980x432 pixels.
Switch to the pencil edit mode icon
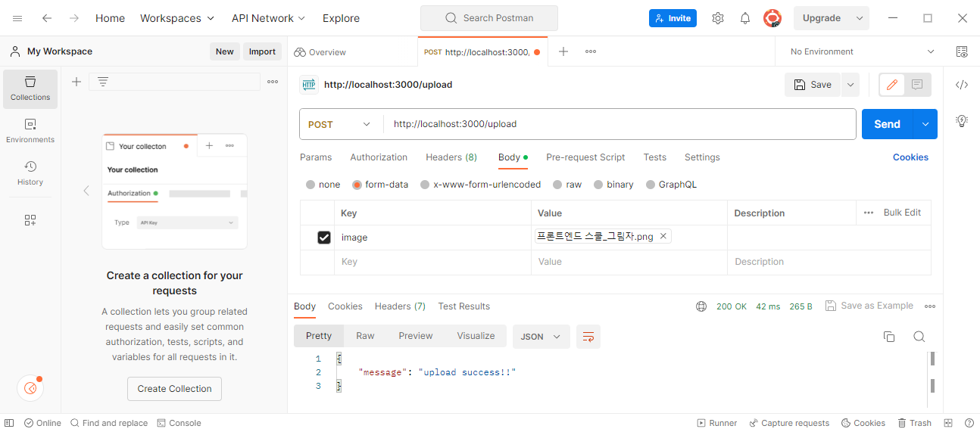click(x=892, y=85)
